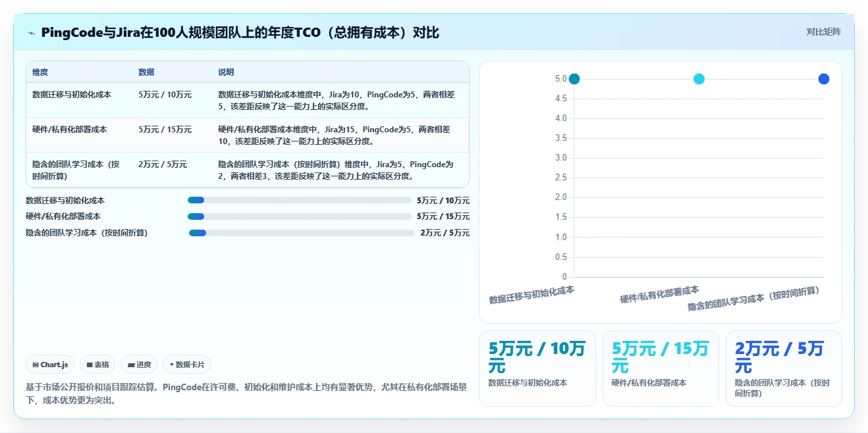
Task: Click the footnote paragraph about 市场公开报价
Action: pos(246,393)
